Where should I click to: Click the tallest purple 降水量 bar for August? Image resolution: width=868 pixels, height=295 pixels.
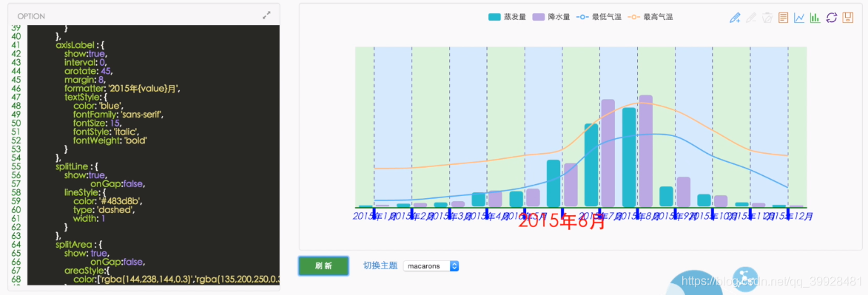coord(645,151)
